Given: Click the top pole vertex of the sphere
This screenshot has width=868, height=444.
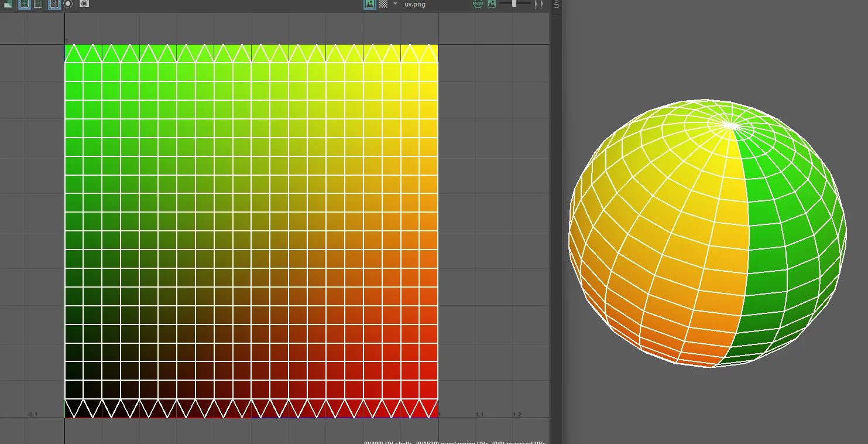Looking at the screenshot, I should (730, 125).
